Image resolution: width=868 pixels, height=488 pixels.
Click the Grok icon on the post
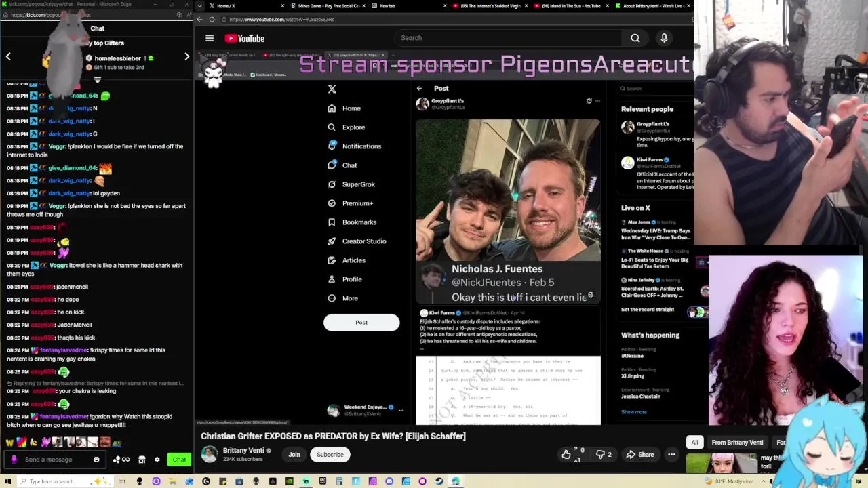click(589, 101)
